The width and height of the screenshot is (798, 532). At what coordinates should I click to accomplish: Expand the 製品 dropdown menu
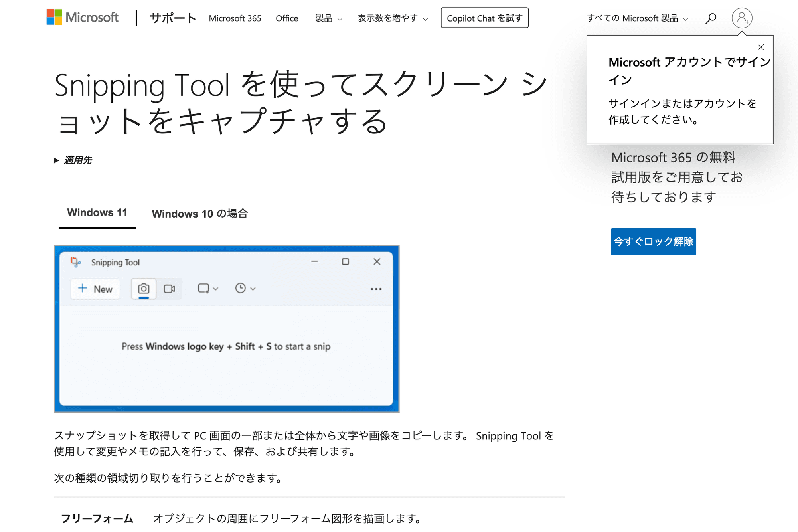[x=329, y=18]
